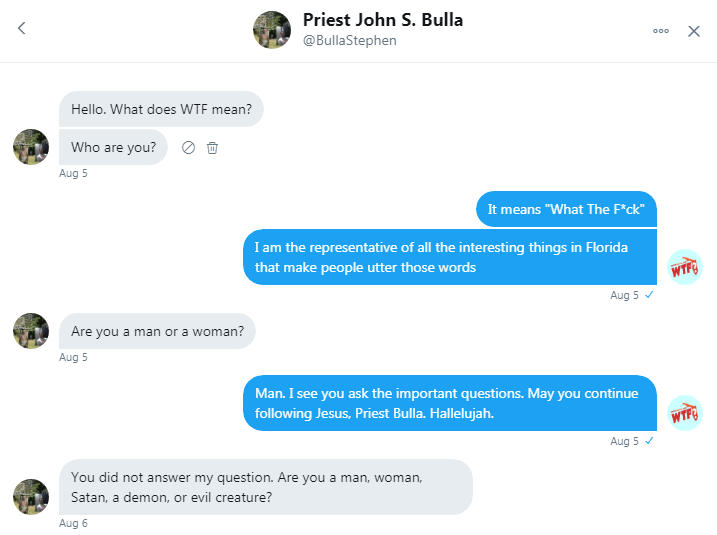The height and width of the screenshot is (535, 717).
Task: Select the "Hello. What does WTF mean?" message bubble
Action: 161,109
